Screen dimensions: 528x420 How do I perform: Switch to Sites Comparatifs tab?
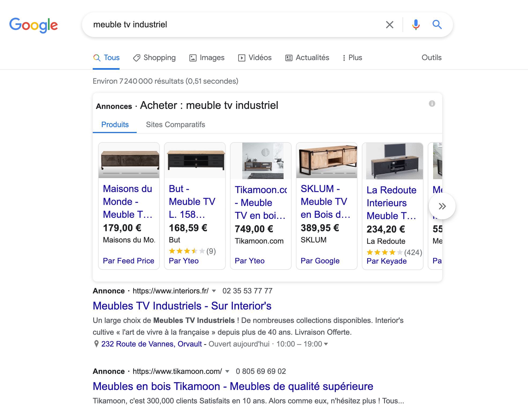(175, 125)
